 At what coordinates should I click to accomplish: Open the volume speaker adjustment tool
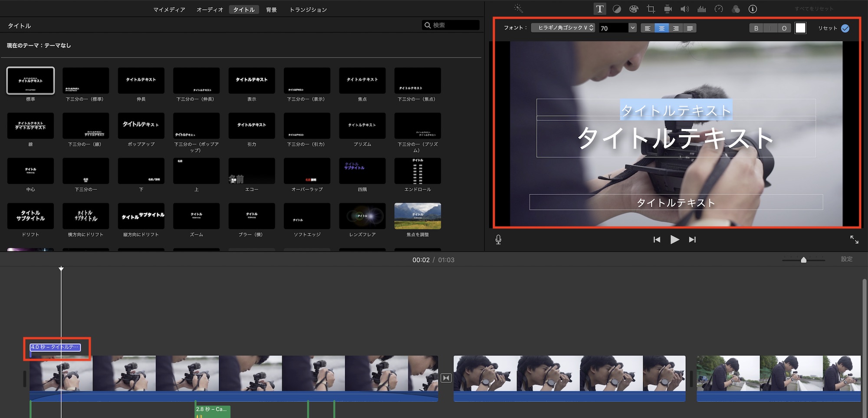click(x=684, y=9)
